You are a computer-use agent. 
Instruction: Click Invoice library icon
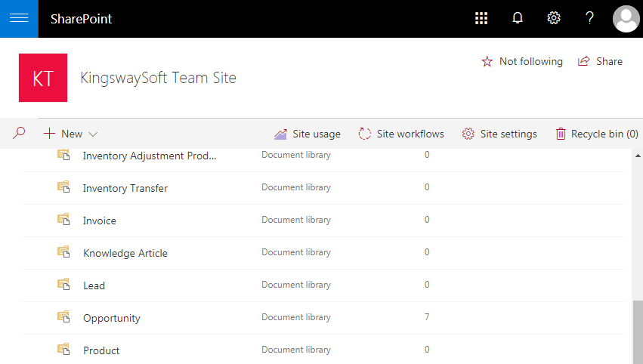[x=63, y=219]
